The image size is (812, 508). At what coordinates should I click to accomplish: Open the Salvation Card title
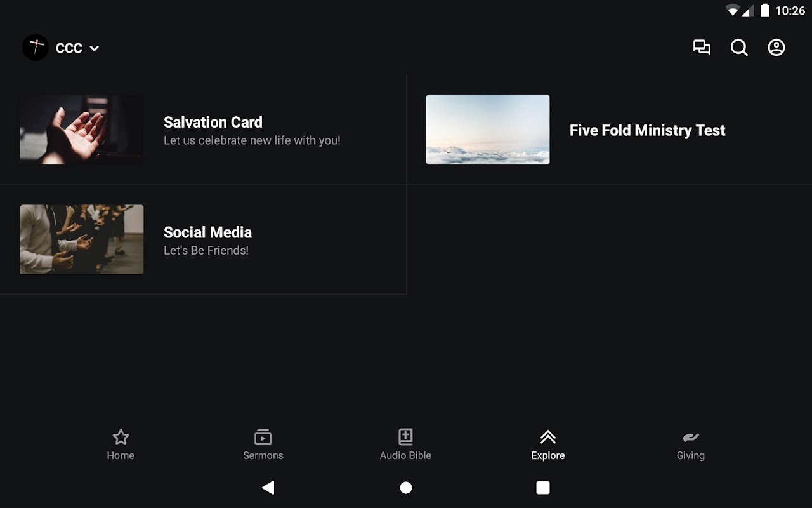[x=213, y=122]
